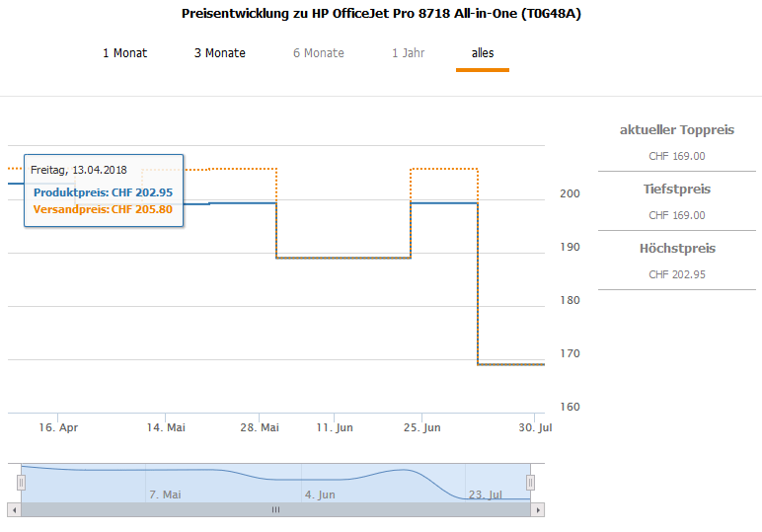
Task: Click the grip in the horizontal scrollbar
Action: coord(276,509)
